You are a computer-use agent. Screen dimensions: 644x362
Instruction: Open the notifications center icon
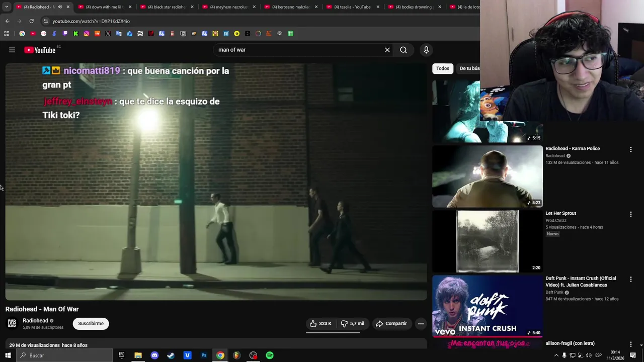(x=633, y=355)
